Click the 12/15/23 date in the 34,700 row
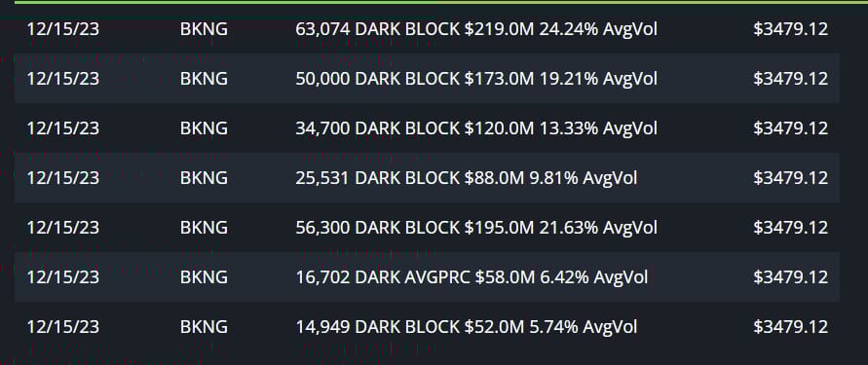The height and width of the screenshot is (365, 868). click(63, 128)
